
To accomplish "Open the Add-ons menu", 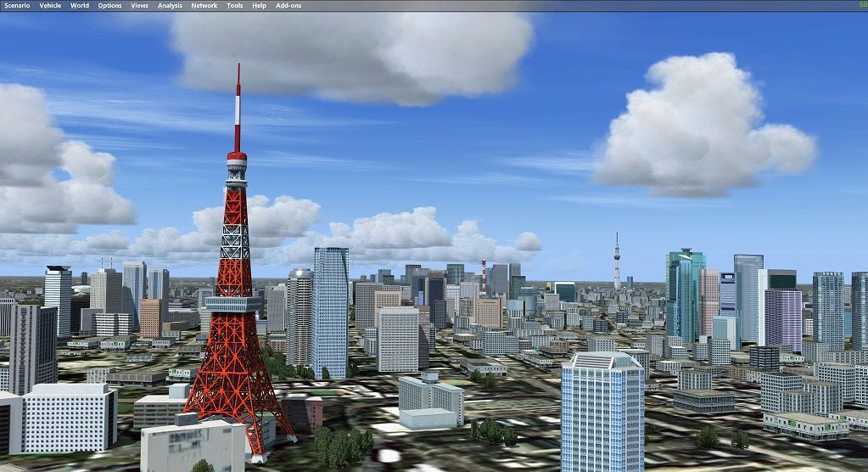I will tap(288, 6).
